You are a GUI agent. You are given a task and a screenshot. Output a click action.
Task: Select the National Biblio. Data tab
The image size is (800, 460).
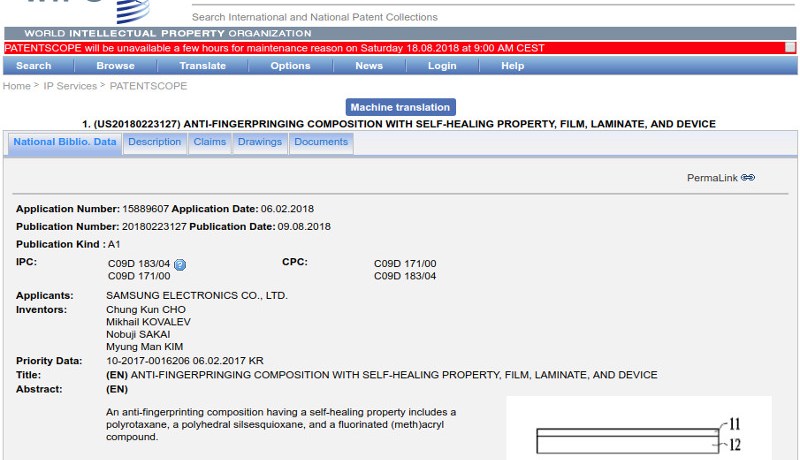click(x=65, y=142)
